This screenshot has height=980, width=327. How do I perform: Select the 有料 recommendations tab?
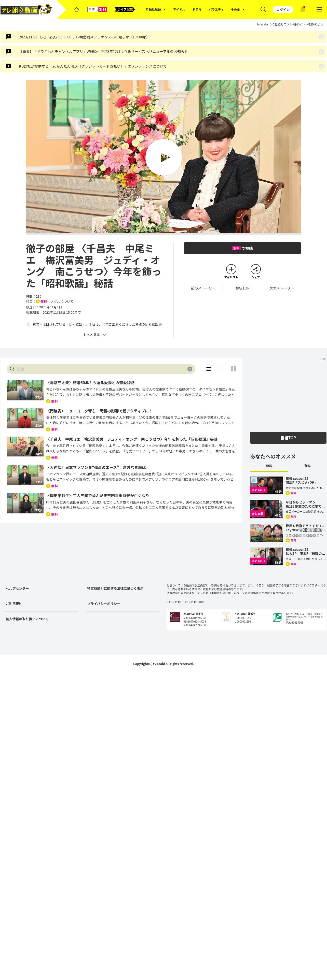[307, 466]
